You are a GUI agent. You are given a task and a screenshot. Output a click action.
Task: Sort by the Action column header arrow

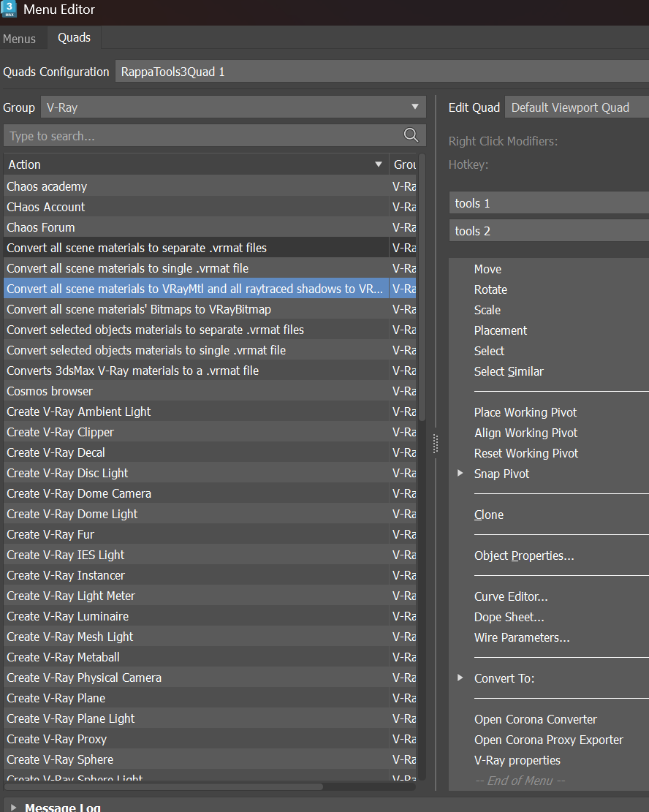coord(379,164)
